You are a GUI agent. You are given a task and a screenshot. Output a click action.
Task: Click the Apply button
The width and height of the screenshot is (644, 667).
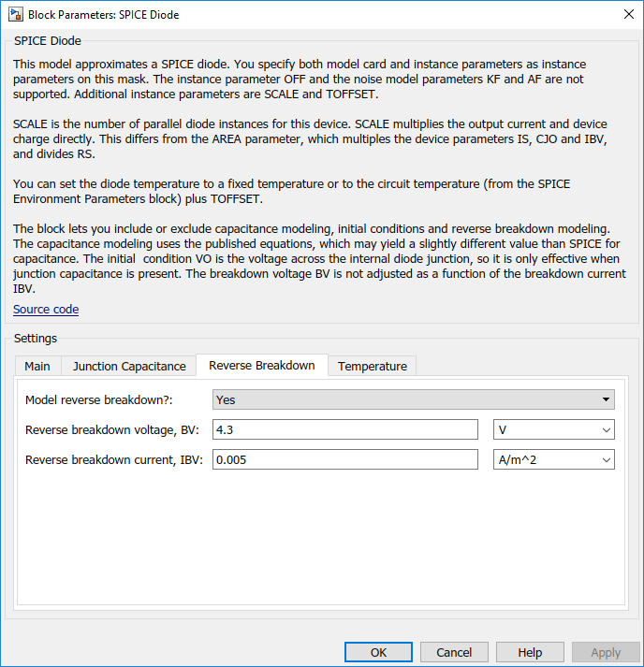pos(606,652)
